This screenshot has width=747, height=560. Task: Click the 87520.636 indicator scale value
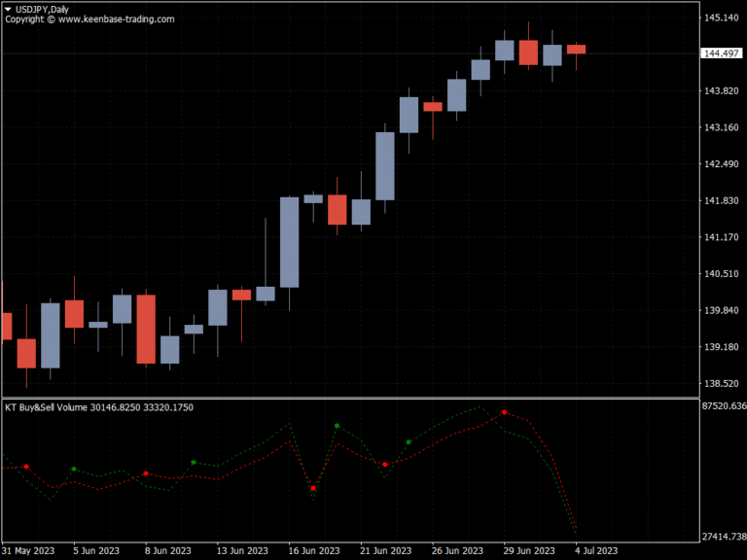coord(722,406)
